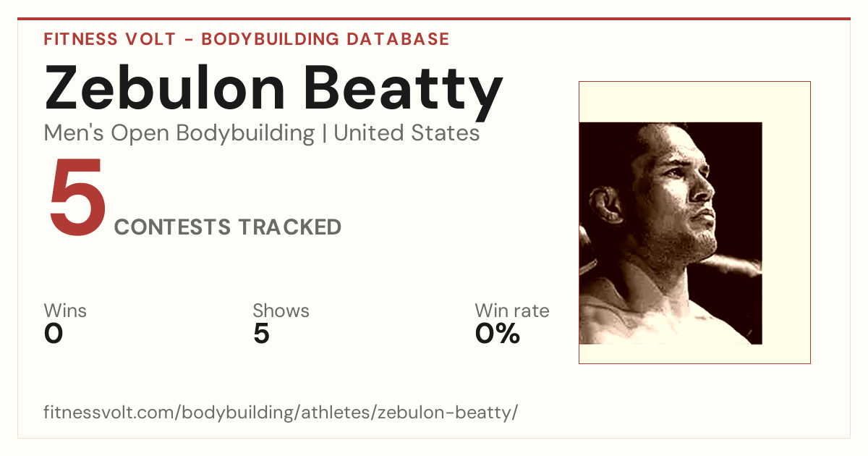
Task: Click the United States country label
Action: (407, 133)
